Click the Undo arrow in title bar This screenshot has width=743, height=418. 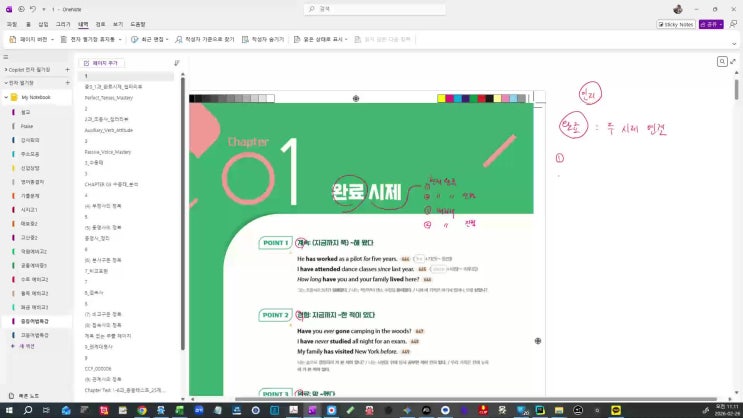click(x=32, y=7)
